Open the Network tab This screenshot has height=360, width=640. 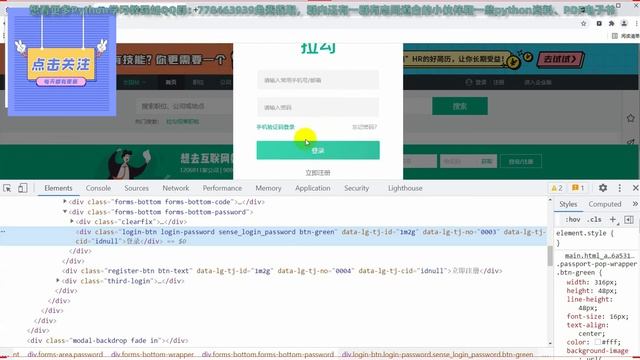[x=176, y=188]
